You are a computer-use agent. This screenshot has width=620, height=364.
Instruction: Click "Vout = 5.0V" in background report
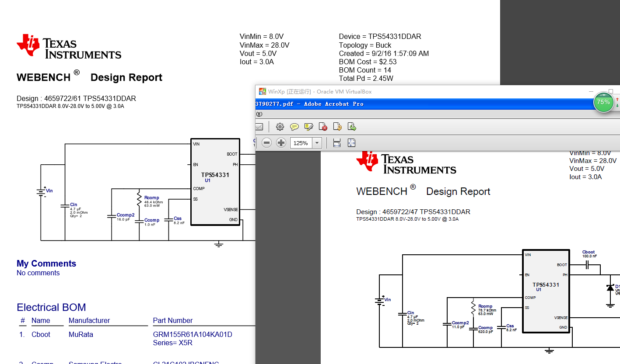tap(258, 53)
